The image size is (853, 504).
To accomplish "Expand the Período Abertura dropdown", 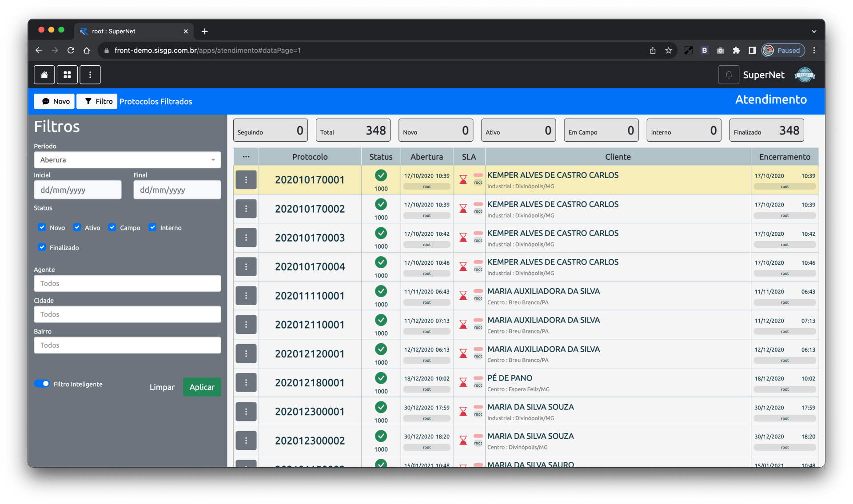I will click(127, 160).
